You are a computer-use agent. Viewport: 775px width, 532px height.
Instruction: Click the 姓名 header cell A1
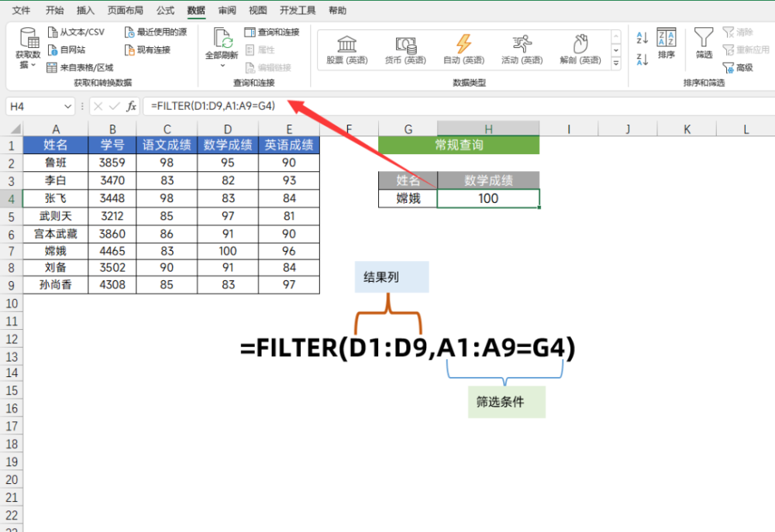(56, 146)
